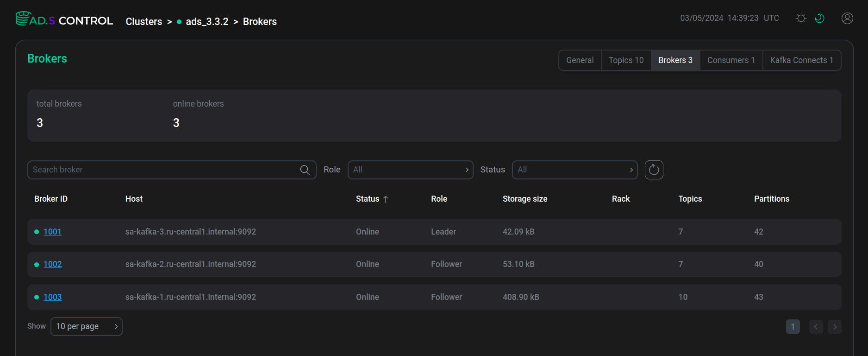Click storage size 408.90 kB
Screen dimensions: 868x356
click(x=521, y=297)
